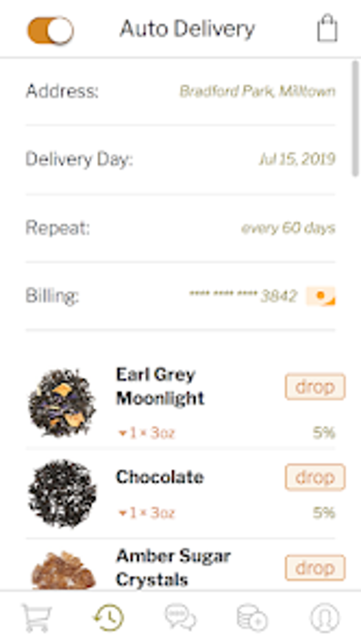Click the vertical scrollbar thumb

(355, 119)
